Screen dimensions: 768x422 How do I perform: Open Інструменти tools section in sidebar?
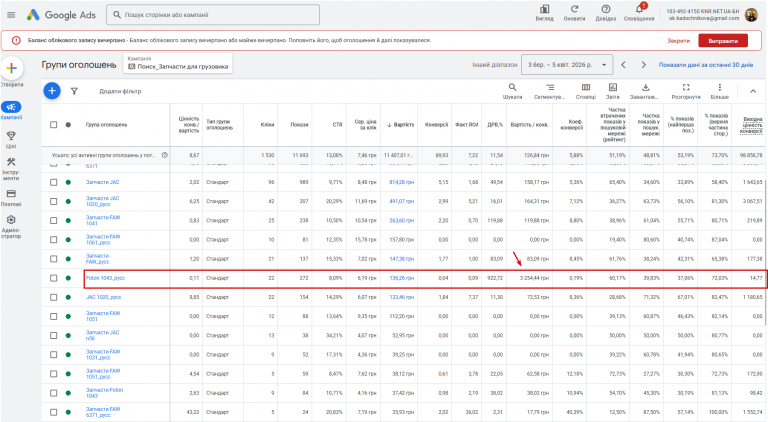point(11,166)
